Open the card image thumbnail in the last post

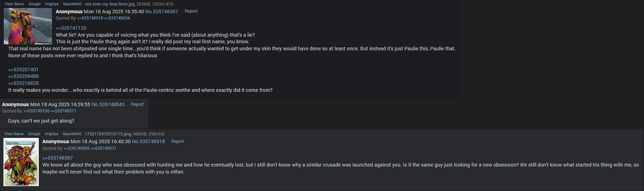pyautogui.click(x=21, y=162)
